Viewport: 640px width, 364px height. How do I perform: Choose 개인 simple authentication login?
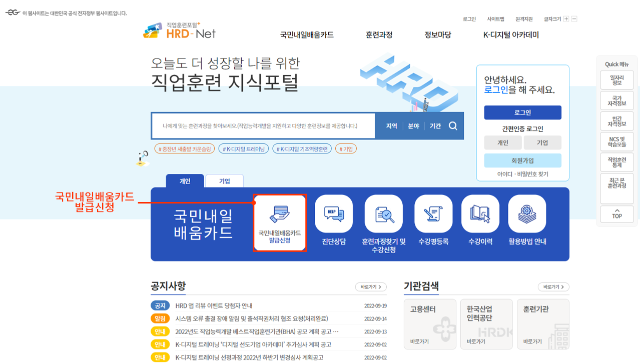click(503, 142)
